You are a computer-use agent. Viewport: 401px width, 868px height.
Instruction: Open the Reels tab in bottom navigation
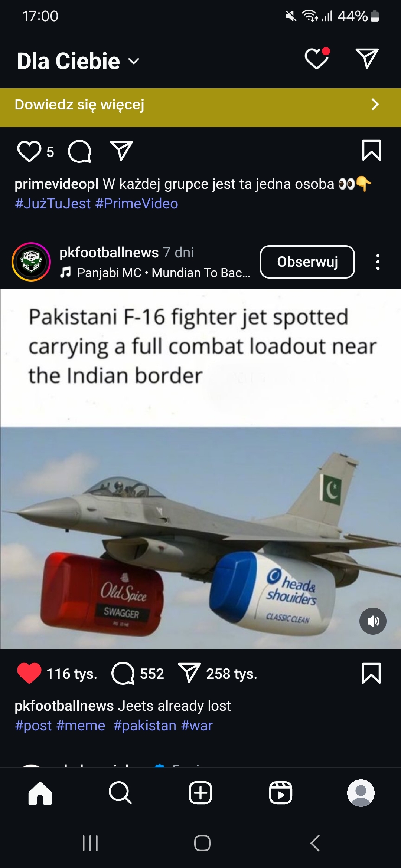(281, 793)
